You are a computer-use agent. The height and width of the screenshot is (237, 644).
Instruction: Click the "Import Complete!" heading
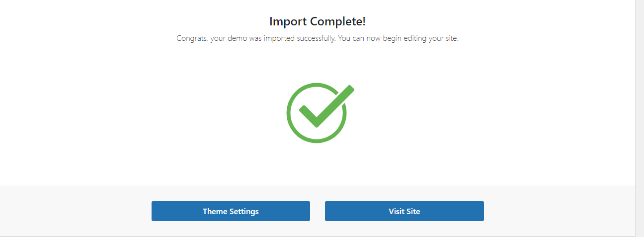pyautogui.click(x=318, y=21)
